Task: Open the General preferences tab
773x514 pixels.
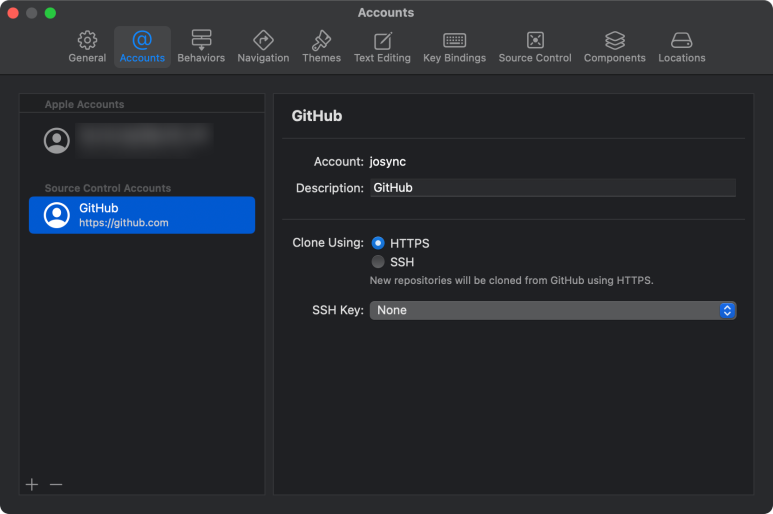Action: tap(87, 47)
